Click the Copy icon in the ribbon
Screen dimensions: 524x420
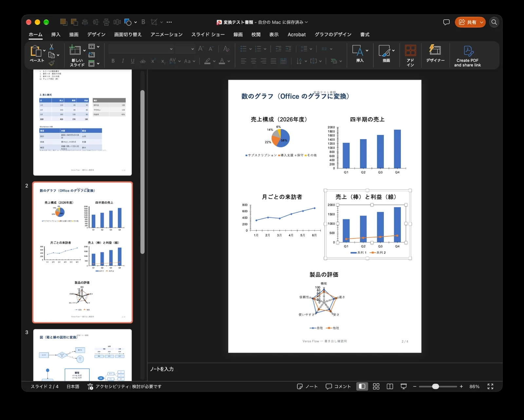51,55
